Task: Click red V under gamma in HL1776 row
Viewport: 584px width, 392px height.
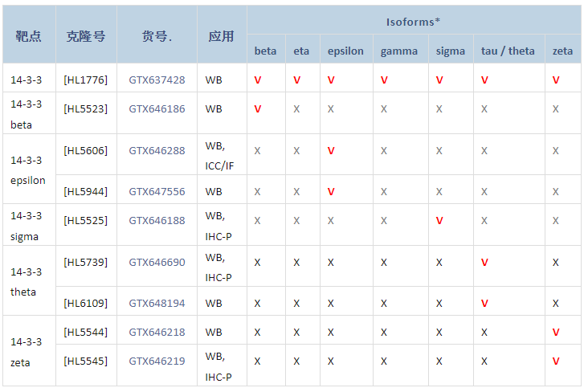Action: pyautogui.click(x=384, y=80)
